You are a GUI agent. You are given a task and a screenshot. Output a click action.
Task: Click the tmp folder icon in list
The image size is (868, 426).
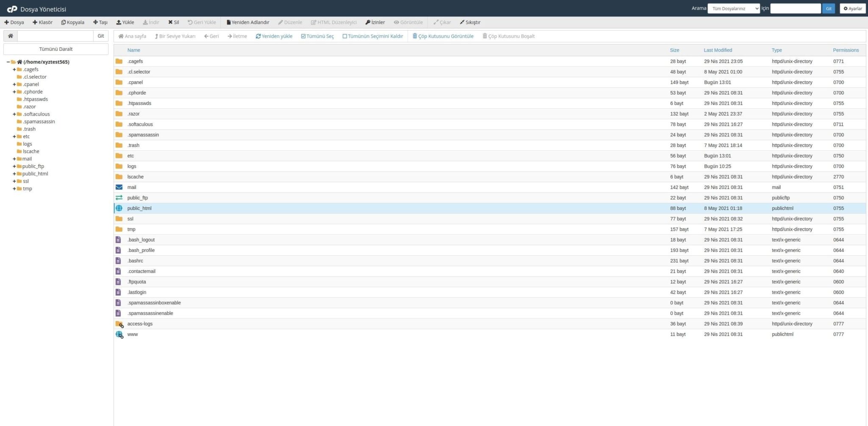(119, 229)
